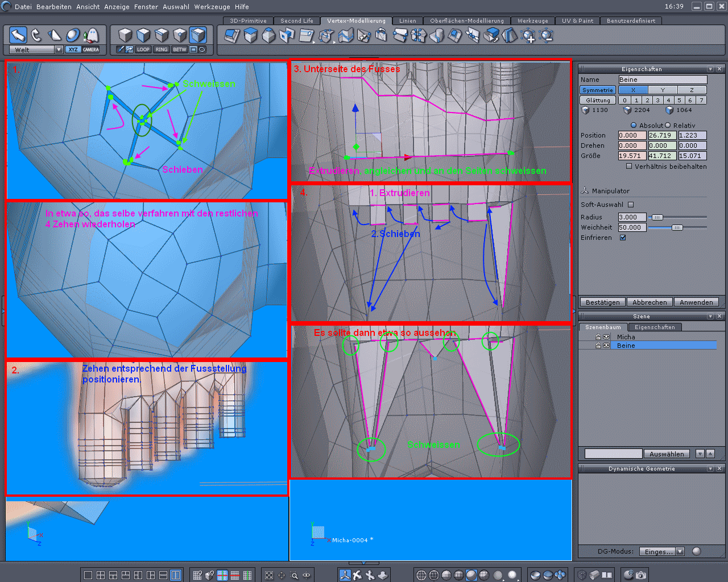Select the first Vertex-Modellierung extrude tool
Viewport: 728px width, 582px height.
[x=232, y=36]
